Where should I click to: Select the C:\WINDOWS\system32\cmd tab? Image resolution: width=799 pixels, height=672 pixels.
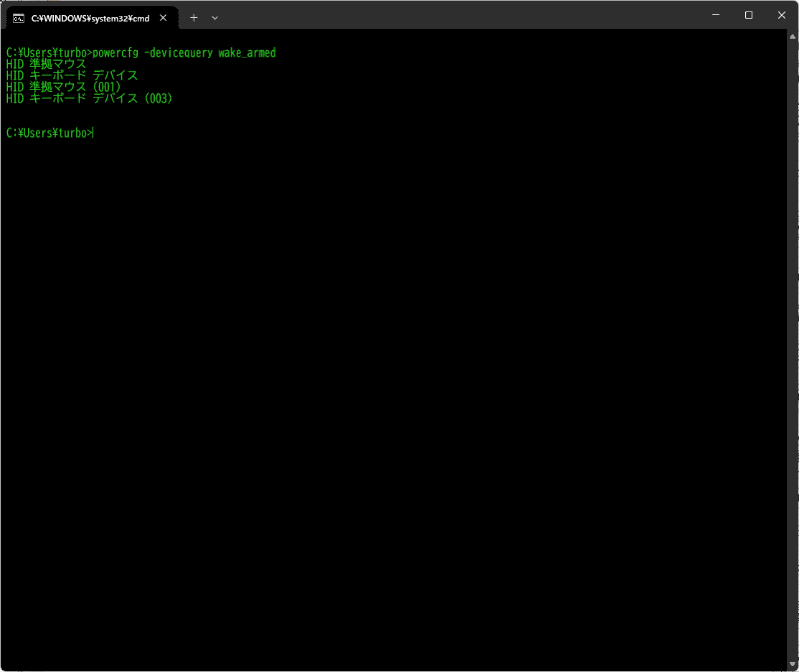point(90,17)
